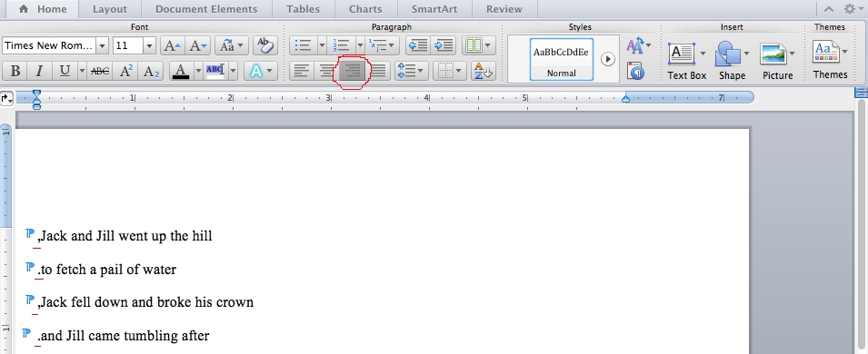This screenshot has width=868, height=354.
Task: Open bullet style dropdown arrow
Action: click(x=322, y=46)
